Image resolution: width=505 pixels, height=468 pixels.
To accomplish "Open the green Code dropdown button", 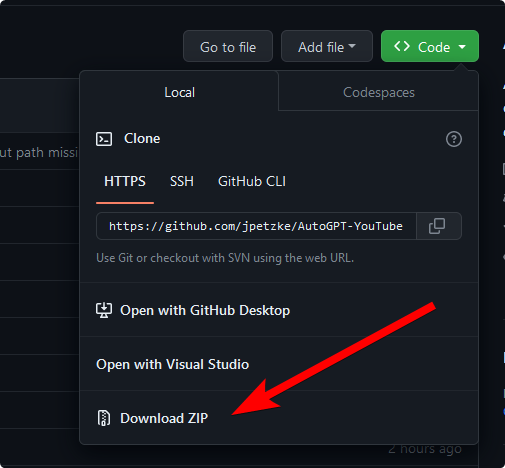I will click(x=430, y=46).
